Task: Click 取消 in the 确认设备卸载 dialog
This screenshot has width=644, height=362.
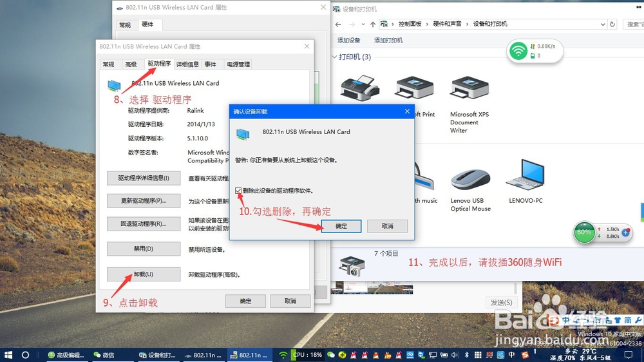Action: click(387, 226)
